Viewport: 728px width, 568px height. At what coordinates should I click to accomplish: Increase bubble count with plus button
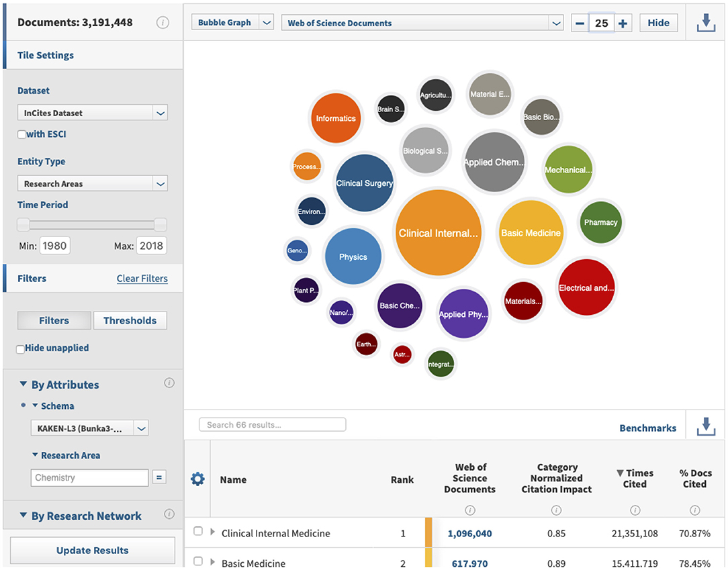(x=623, y=23)
